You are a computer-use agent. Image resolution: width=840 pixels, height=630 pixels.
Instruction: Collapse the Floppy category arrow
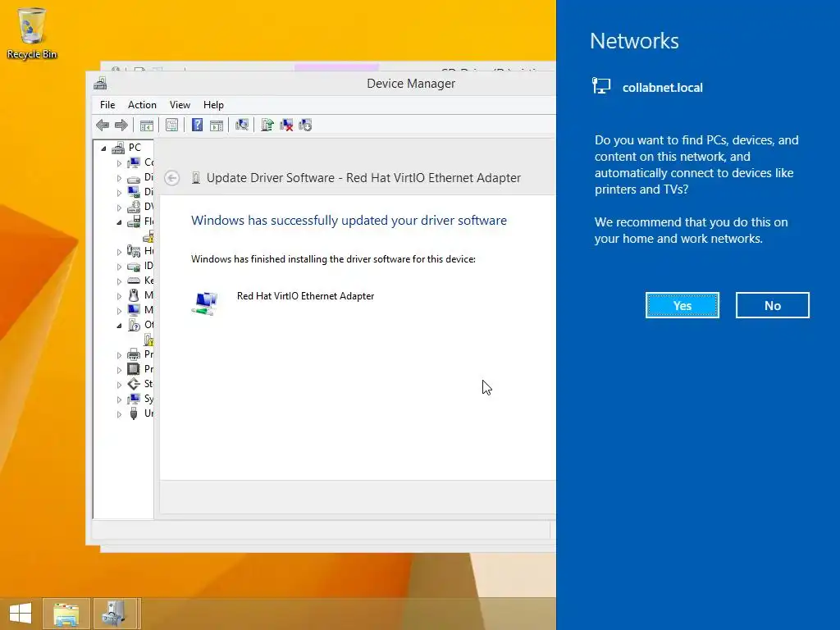119,222
